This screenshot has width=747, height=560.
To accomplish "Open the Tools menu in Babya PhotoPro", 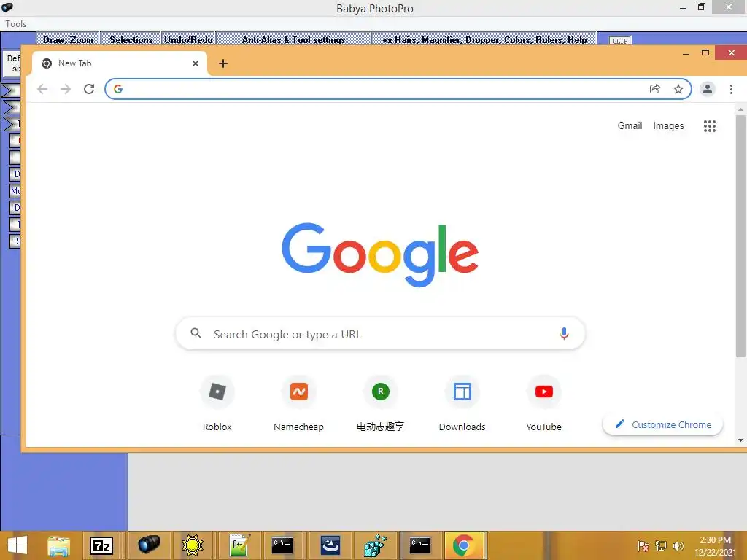I will point(16,24).
